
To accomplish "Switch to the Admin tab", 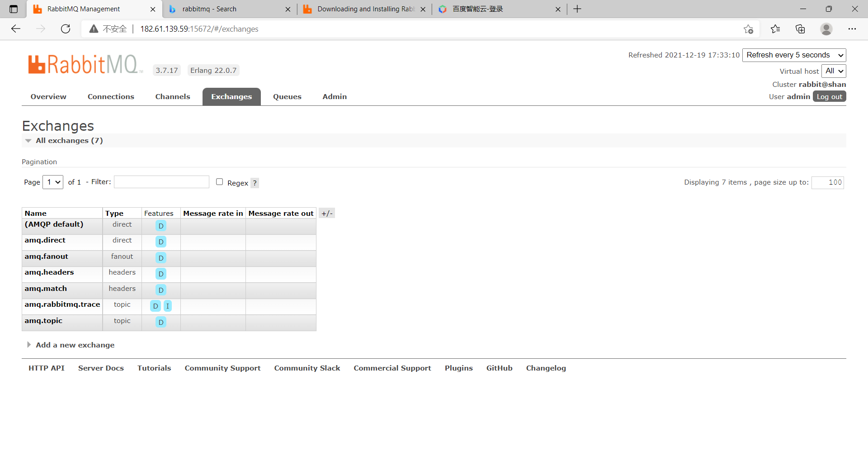I will click(x=335, y=96).
